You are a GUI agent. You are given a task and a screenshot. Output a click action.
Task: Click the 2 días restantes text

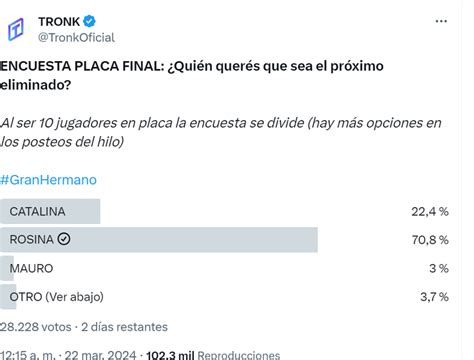click(x=124, y=327)
